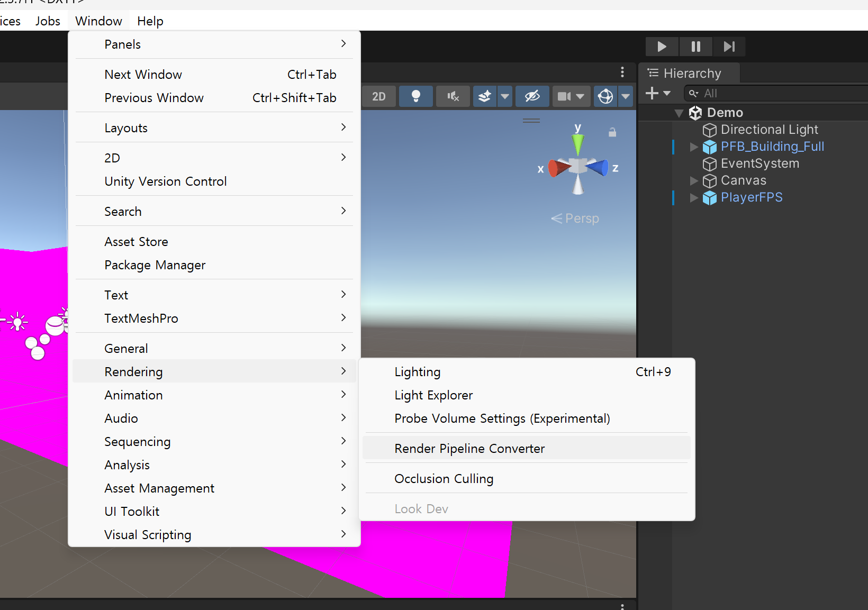Screen dimensions: 868x610
Task: Open the Help menu
Action: [x=150, y=21]
